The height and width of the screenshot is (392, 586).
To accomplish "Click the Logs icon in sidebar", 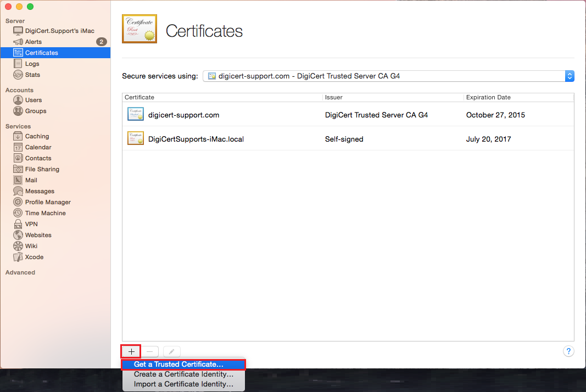I will pyautogui.click(x=18, y=64).
